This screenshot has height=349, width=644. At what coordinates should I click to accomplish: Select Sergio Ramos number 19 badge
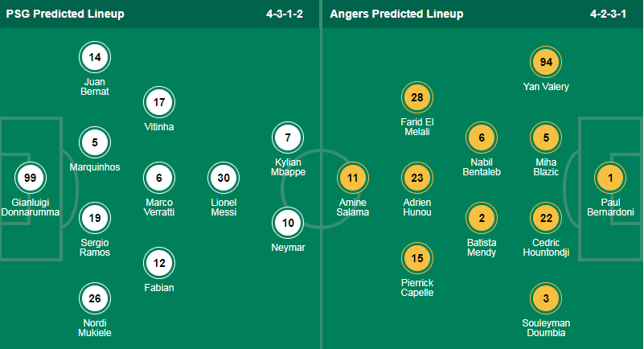click(95, 218)
